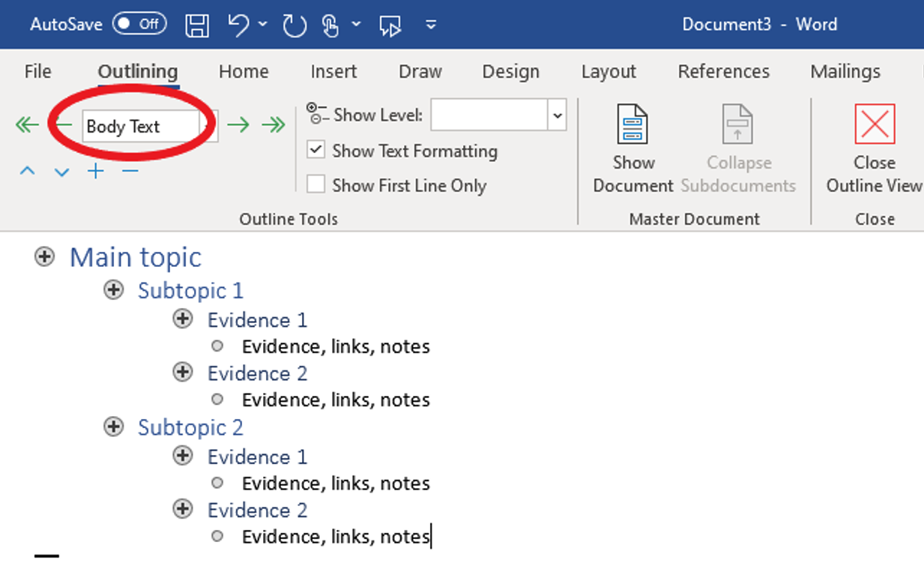Click the Demote right arrow
Screen dimensions: 924x572
click(238, 125)
